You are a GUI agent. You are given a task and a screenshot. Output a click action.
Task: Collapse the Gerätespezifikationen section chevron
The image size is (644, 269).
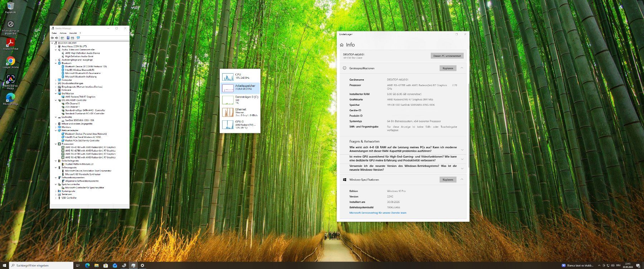pos(462,68)
